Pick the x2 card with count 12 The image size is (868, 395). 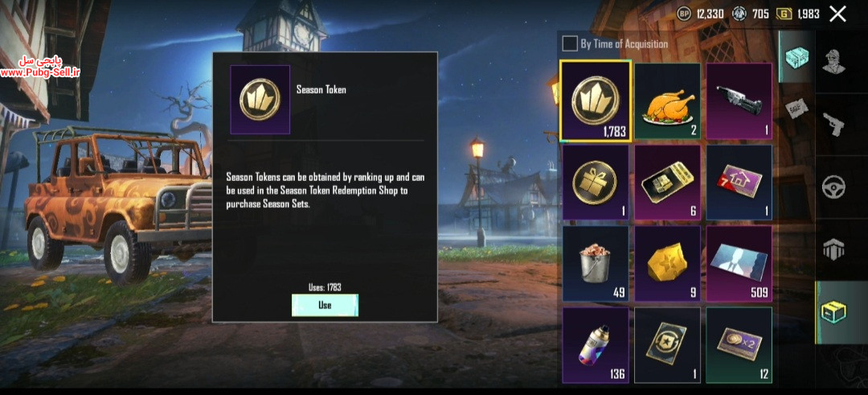pos(739,345)
